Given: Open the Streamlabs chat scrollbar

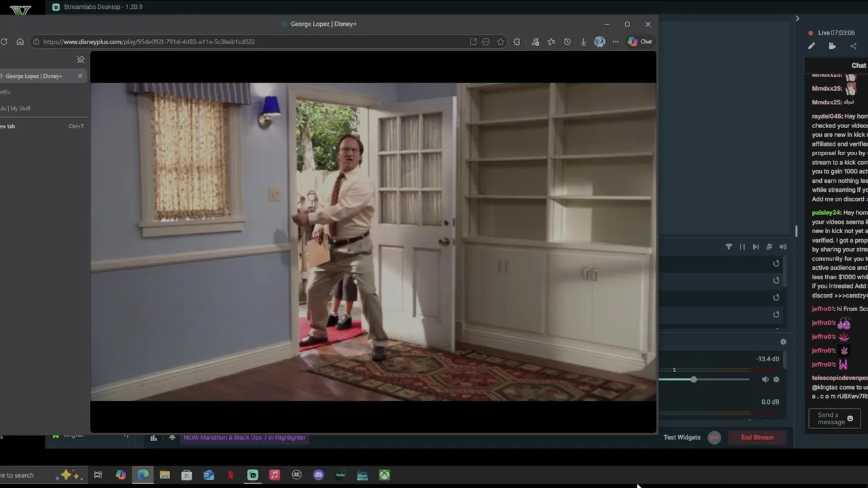Looking at the screenshot, I should point(796,231).
